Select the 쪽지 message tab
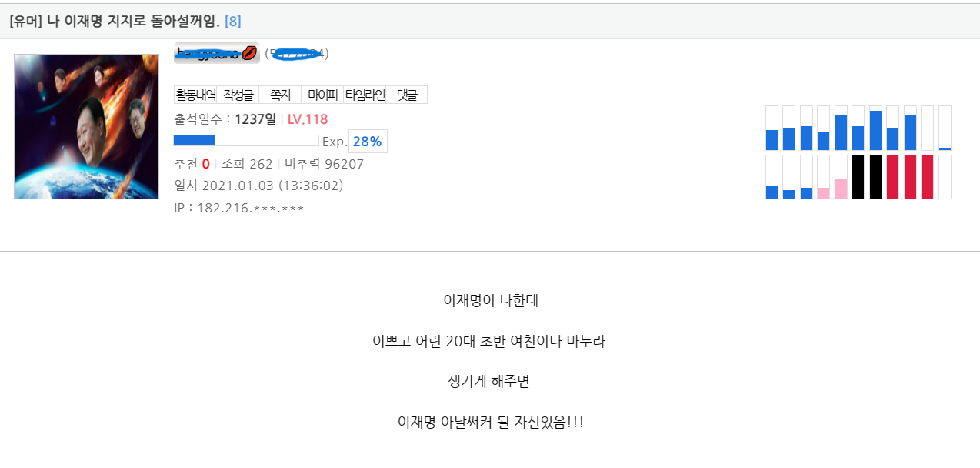980x468 pixels. coord(280,95)
